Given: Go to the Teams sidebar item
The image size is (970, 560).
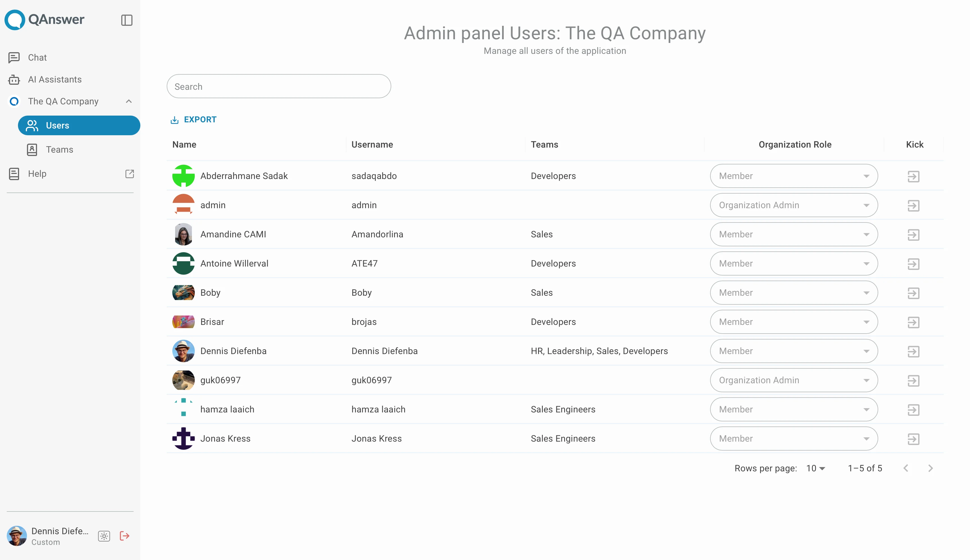Looking at the screenshot, I should [59, 150].
